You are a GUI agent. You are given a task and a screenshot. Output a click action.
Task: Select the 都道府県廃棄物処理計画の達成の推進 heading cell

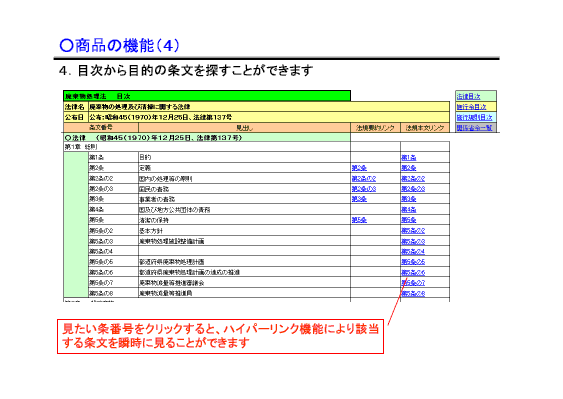[244, 272]
